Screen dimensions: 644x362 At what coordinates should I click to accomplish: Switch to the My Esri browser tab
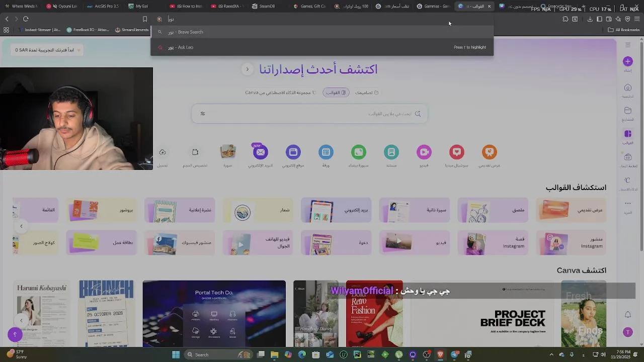[139, 6]
